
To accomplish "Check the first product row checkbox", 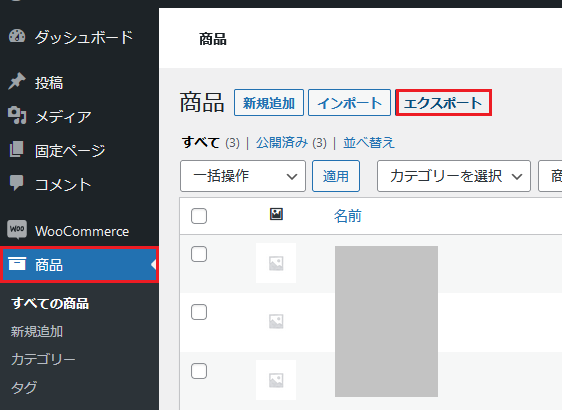I will [x=199, y=254].
